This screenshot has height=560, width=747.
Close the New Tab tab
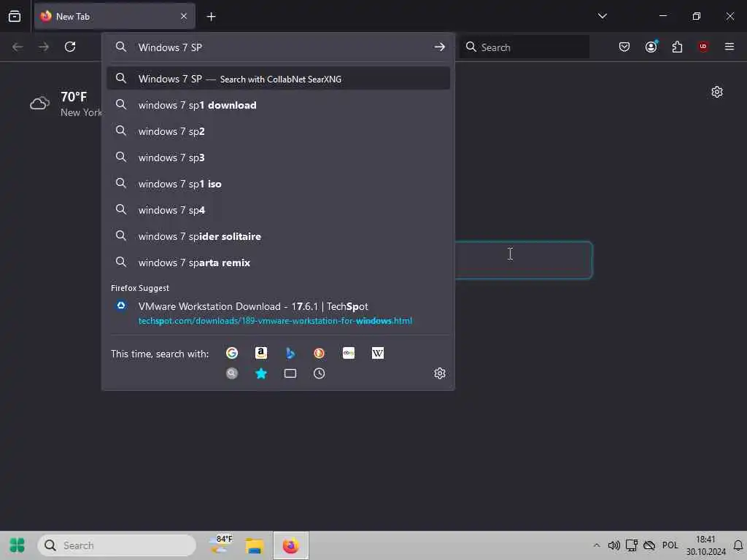pos(184,17)
